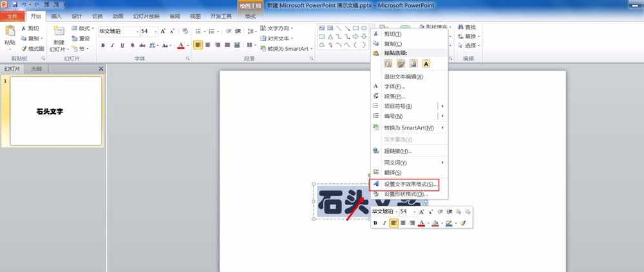The width and height of the screenshot is (644, 272).
Task: Click grow font on the mini toolbar
Action: 421,212
